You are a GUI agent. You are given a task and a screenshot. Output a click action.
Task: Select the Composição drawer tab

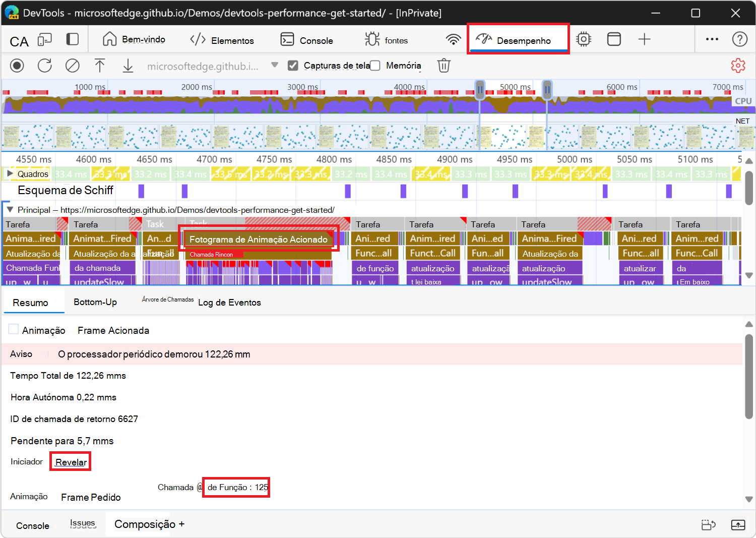click(x=145, y=524)
